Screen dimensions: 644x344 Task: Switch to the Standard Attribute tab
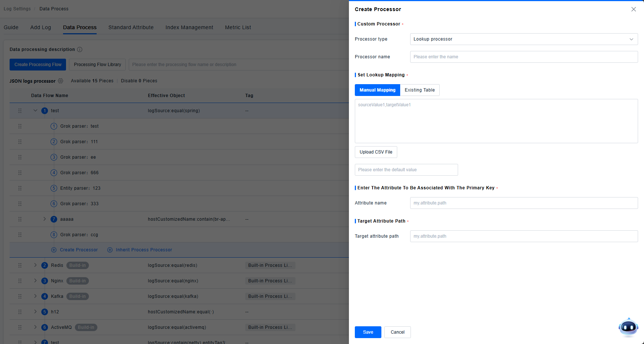coord(131,27)
